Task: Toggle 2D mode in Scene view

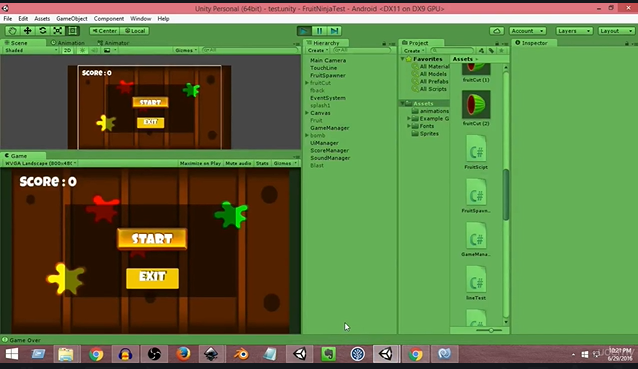Action: [68, 50]
